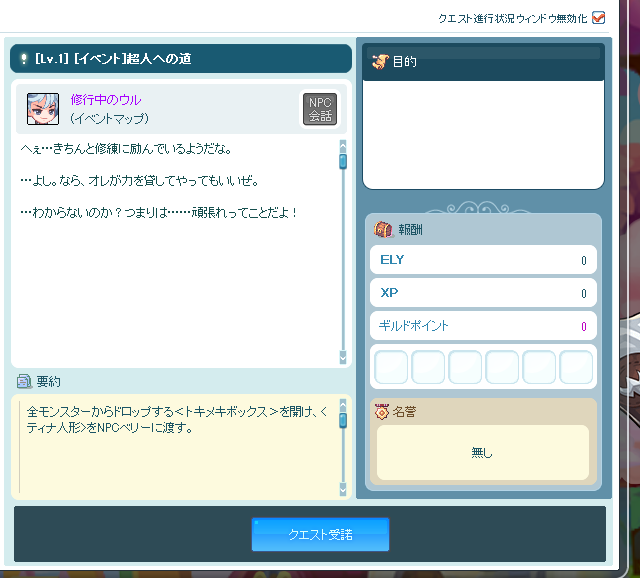This screenshot has height=578, width=640.
Task: Click the 名誉 section label
Action: [x=404, y=411]
